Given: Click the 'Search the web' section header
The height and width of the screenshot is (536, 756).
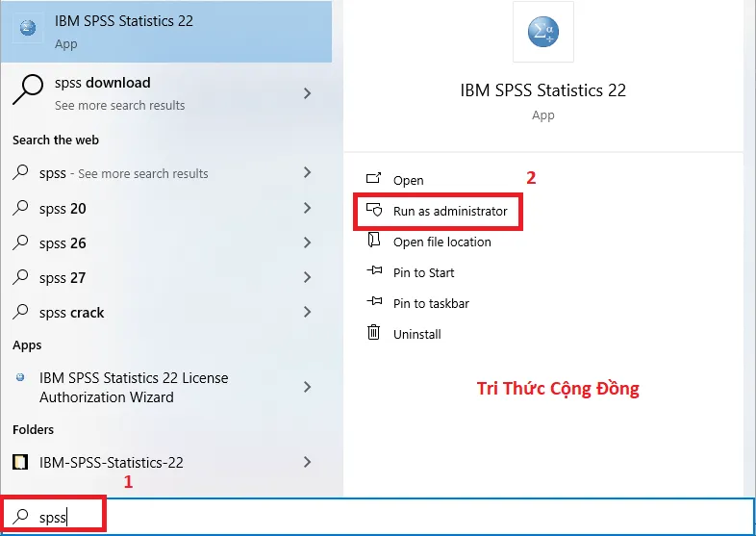Looking at the screenshot, I should click(56, 140).
